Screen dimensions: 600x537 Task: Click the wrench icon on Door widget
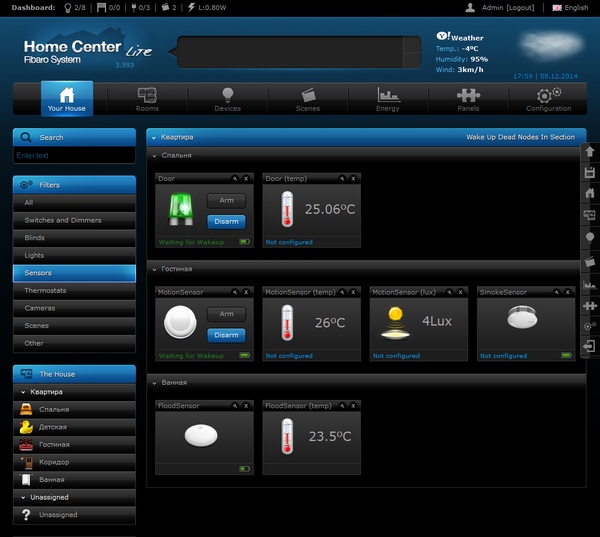click(235, 178)
